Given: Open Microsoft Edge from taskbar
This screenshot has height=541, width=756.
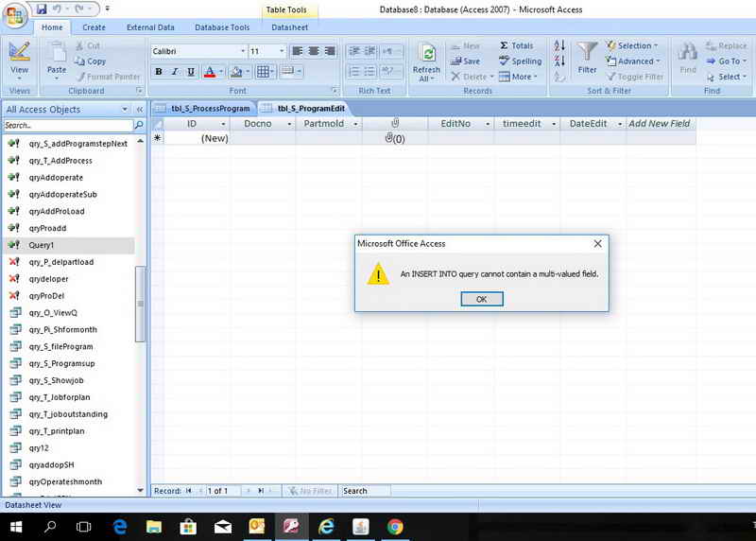Looking at the screenshot, I should tap(120, 527).
